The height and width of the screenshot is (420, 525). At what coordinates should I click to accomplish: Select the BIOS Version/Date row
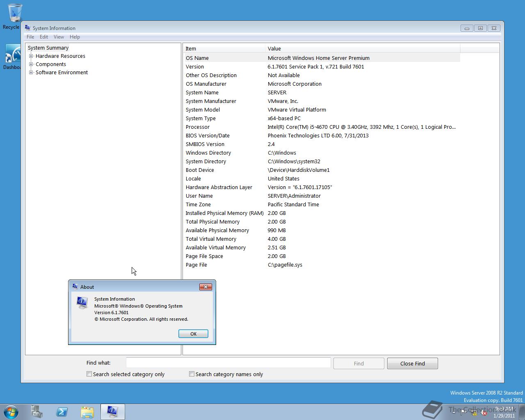[322, 135]
